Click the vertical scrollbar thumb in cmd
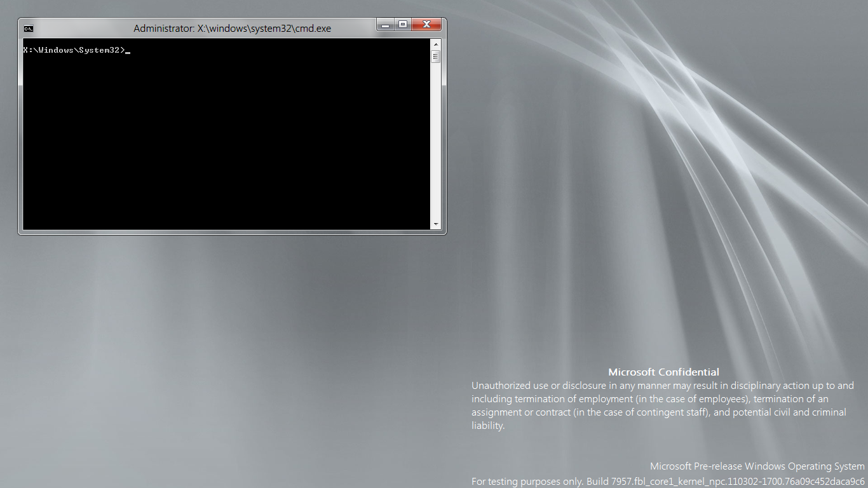Image resolution: width=868 pixels, height=488 pixels. pyautogui.click(x=436, y=56)
